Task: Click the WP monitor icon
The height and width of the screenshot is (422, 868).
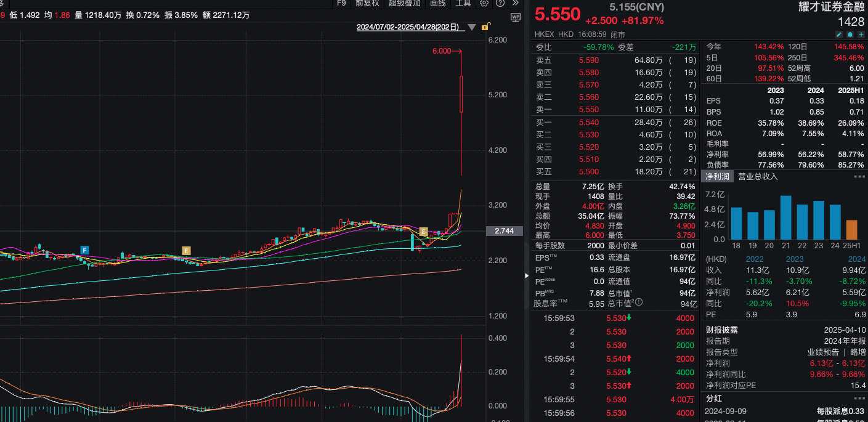Action: [516, 18]
